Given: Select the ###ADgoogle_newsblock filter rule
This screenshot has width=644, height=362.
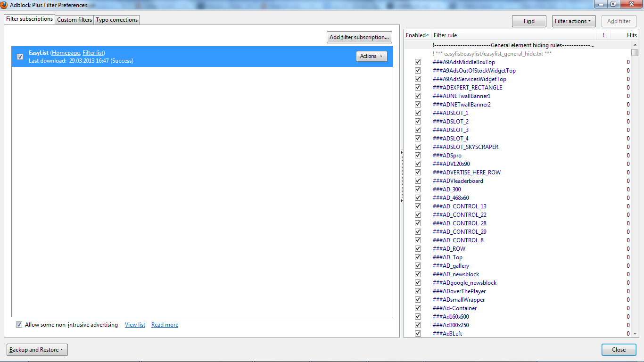Looking at the screenshot, I should coord(464,283).
